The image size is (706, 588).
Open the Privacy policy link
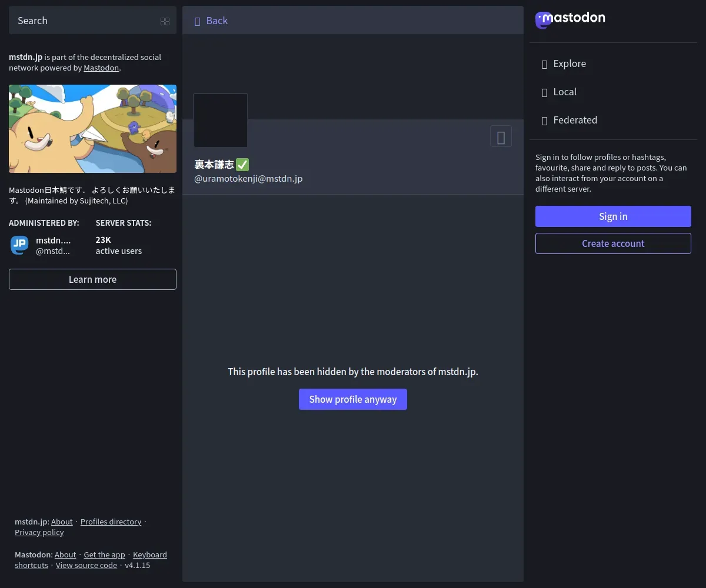(39, 532)
